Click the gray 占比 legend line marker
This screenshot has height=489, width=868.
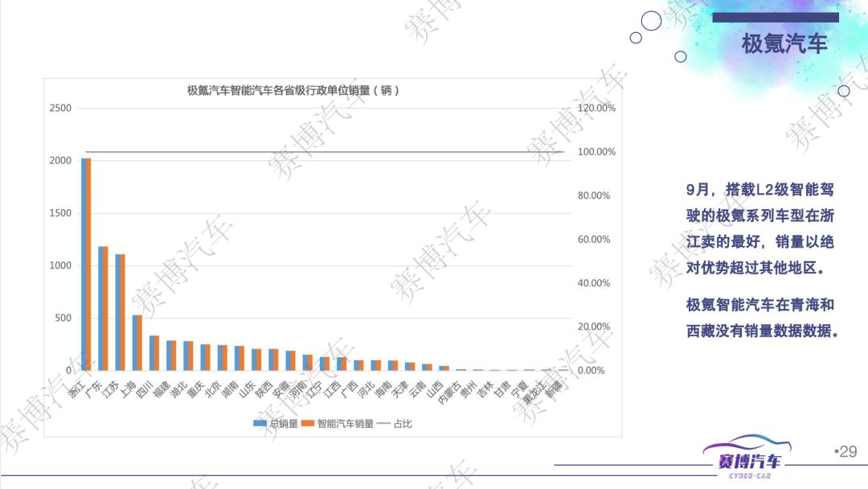pyautogui.click(x=383, y=424)
